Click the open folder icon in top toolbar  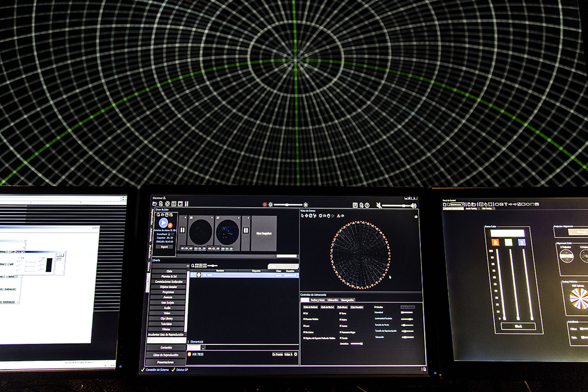(154, 204)
